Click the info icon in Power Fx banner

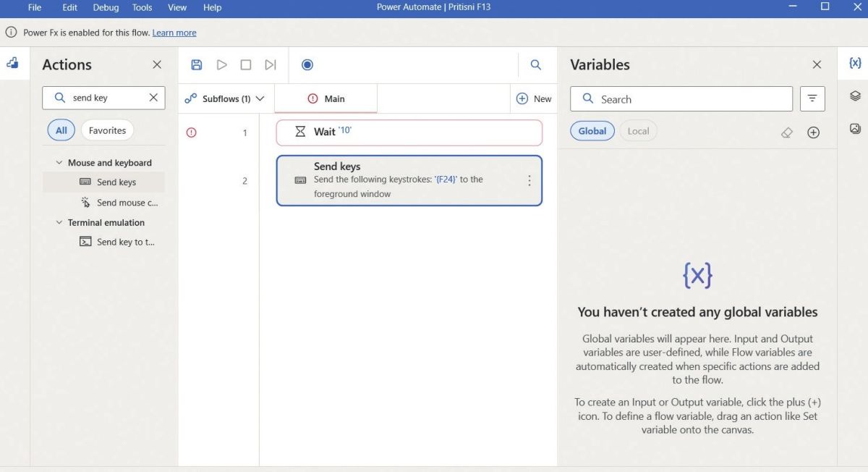(11, 33)
